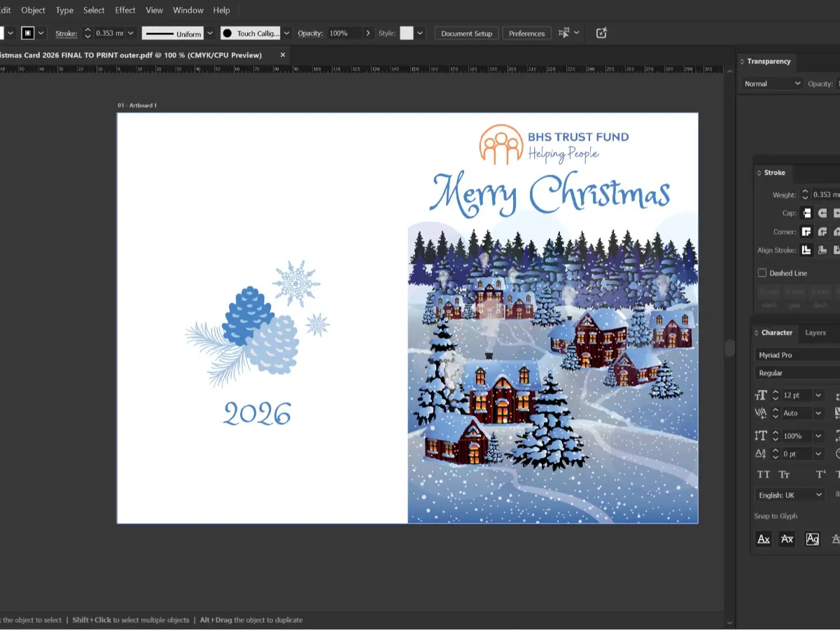Adjust the kerning stepper arrows
The width and height of the screenshot is (840, 630).
[776, 413]
